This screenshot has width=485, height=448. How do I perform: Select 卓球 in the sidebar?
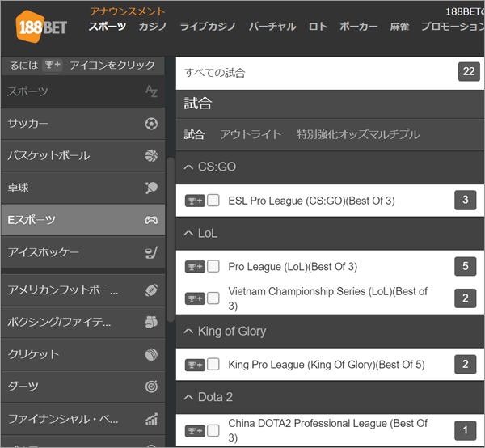(83, 188)
